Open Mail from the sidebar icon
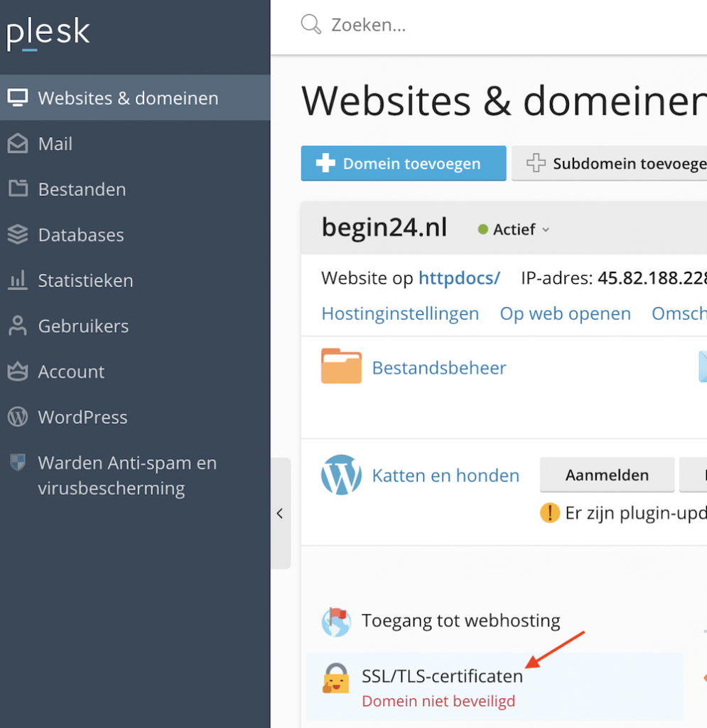The width and height of the screenshot is (707, 728). pos(17,144)
